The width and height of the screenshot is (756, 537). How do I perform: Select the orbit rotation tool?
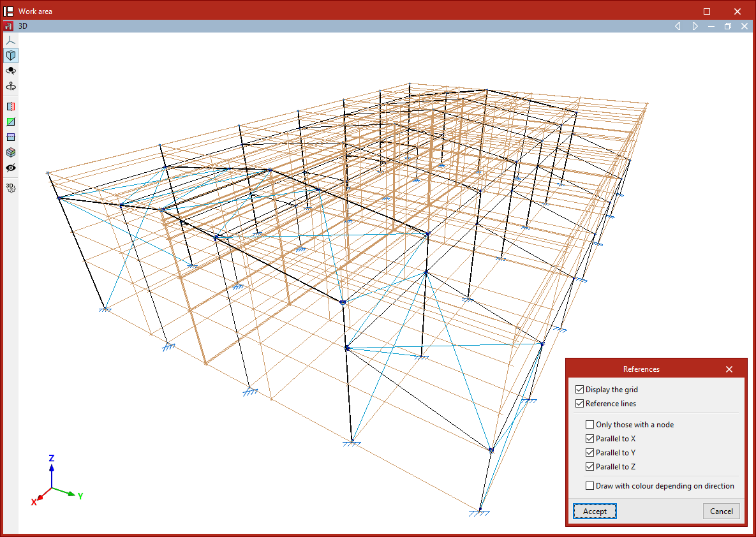click(x=10, y=71)
